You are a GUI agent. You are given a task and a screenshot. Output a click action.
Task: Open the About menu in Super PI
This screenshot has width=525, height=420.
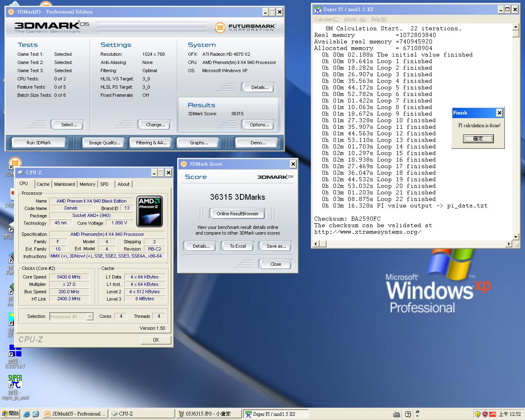[355, 19]
